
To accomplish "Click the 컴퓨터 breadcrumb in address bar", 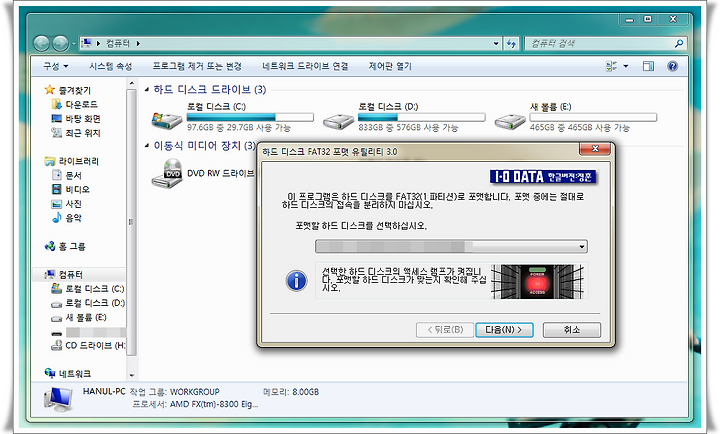I will tap(118, 44).
